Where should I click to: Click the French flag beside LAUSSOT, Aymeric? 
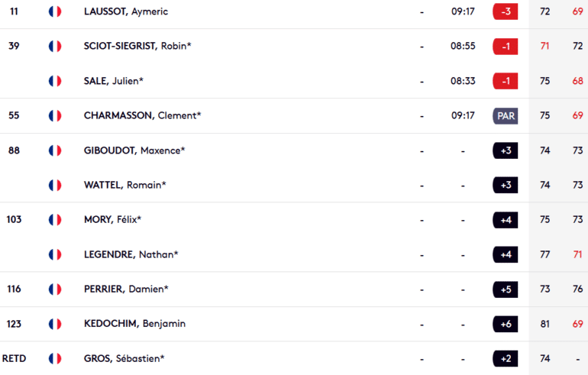coord(55,11)
